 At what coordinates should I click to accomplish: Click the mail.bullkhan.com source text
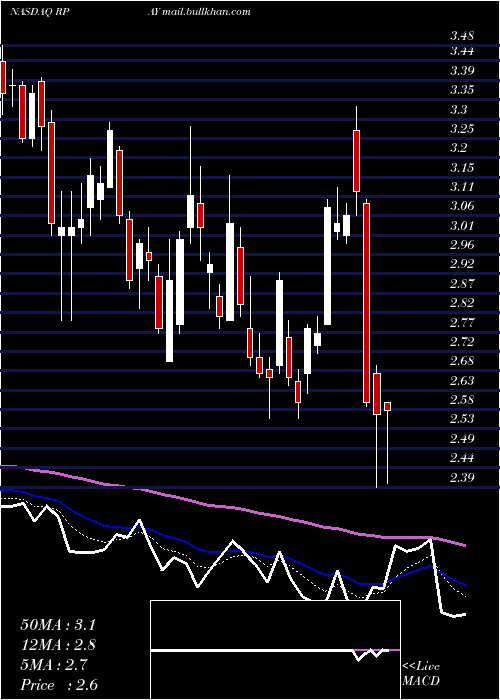[206, 12]
